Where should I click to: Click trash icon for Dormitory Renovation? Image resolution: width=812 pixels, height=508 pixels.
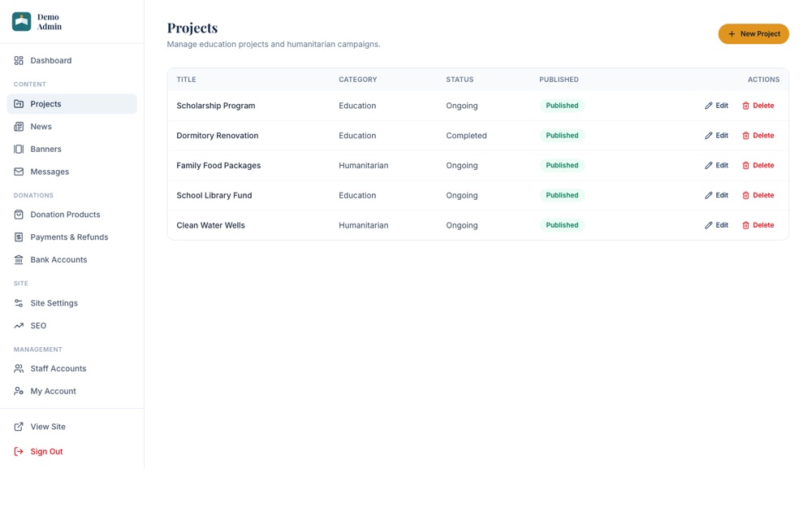point(745,136)
